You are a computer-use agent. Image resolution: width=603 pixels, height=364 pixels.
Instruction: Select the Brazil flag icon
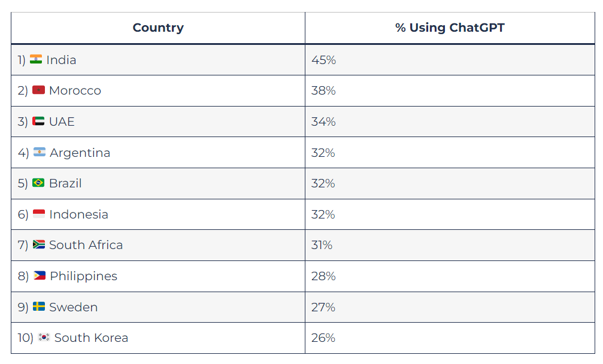point(38,183)
